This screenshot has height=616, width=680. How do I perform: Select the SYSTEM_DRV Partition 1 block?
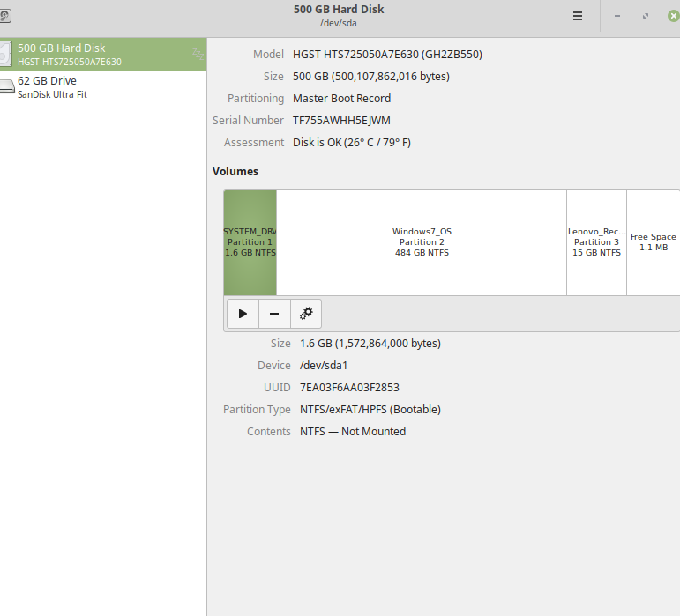click(250, 242)
